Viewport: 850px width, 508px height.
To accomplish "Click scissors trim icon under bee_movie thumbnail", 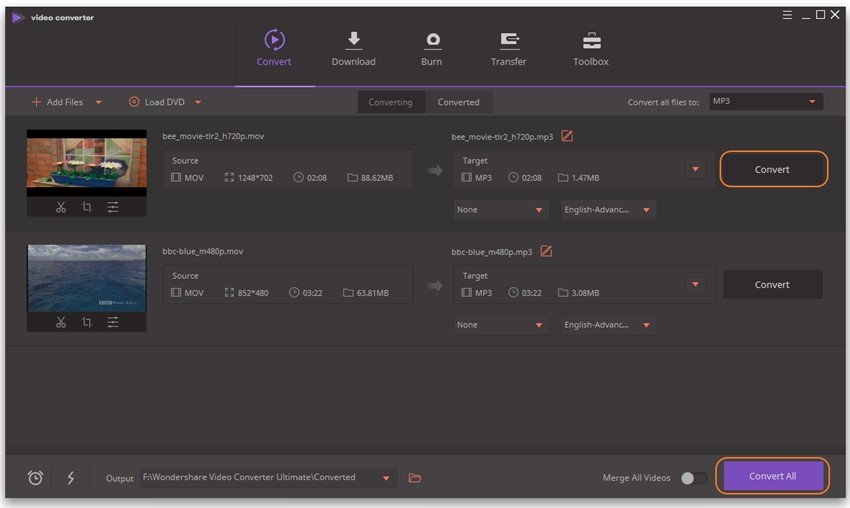I will tap(61, 207).
